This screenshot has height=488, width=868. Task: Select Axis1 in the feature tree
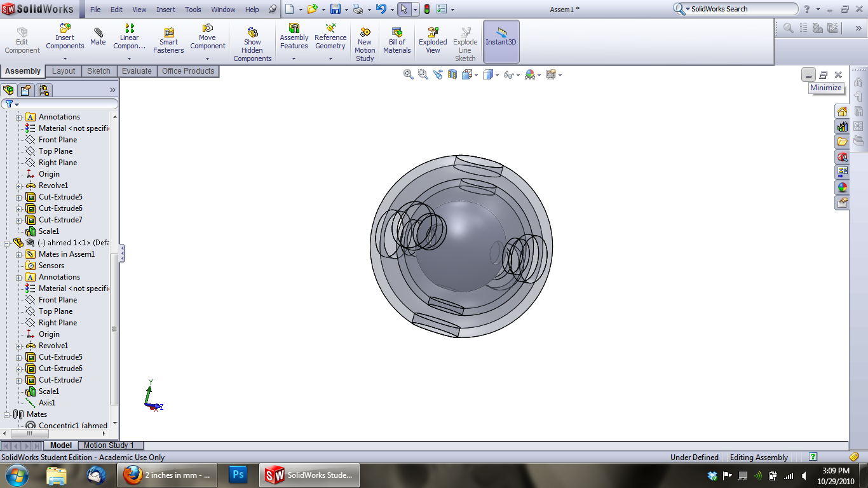pyautogui.click(x=47, y=403)
